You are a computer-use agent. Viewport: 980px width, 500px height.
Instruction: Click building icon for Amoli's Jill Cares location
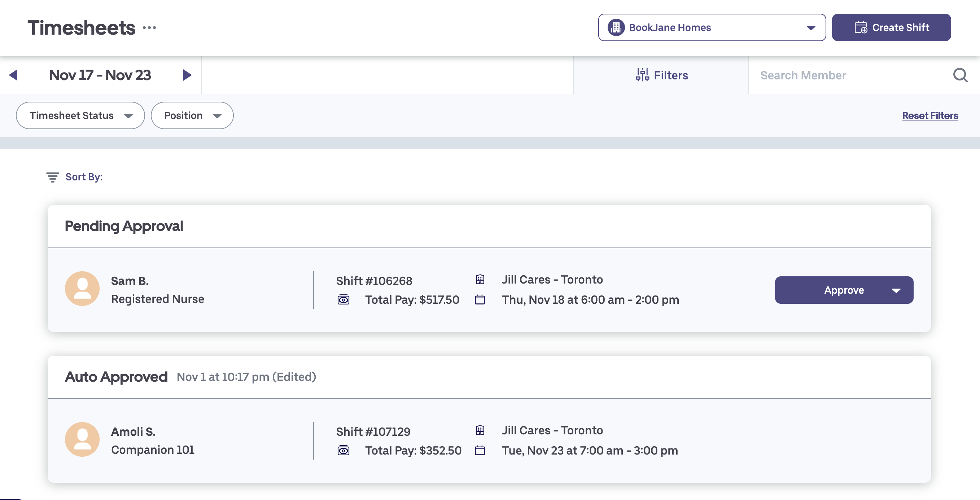pos(480,430)
